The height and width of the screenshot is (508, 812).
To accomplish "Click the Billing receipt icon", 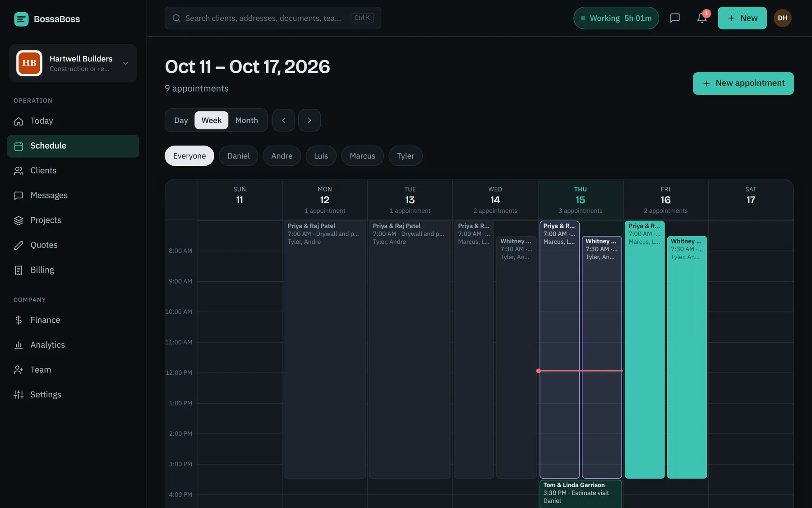I will click(18, 270).
